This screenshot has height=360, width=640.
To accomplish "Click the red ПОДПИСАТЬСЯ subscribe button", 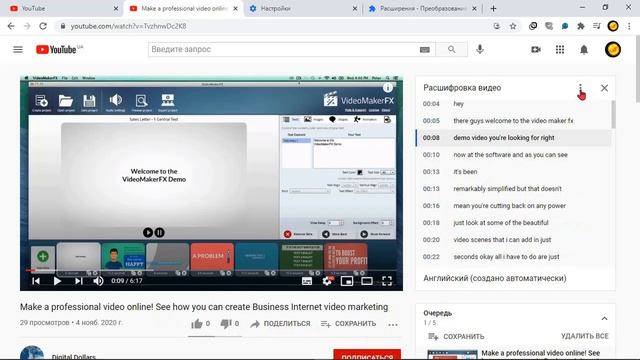I will coord(367,355).
